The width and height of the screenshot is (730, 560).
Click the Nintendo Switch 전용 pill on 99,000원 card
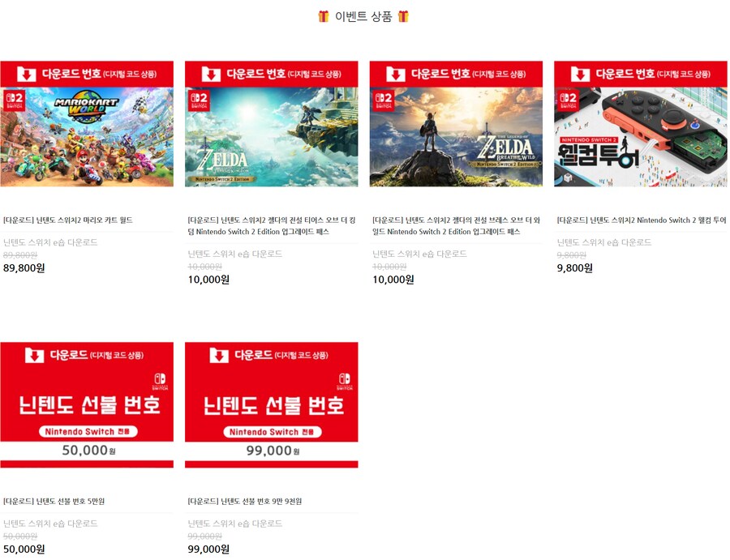(x=273, y=432)
